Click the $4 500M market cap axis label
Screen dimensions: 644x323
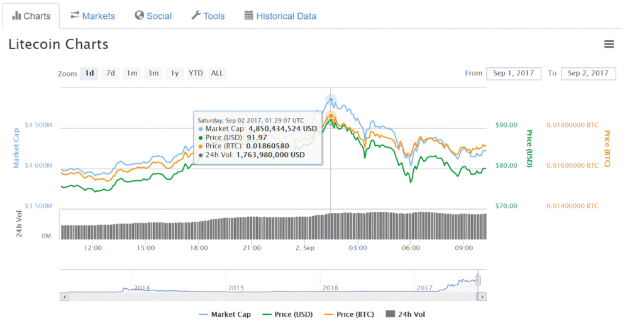tap(38, 125)
